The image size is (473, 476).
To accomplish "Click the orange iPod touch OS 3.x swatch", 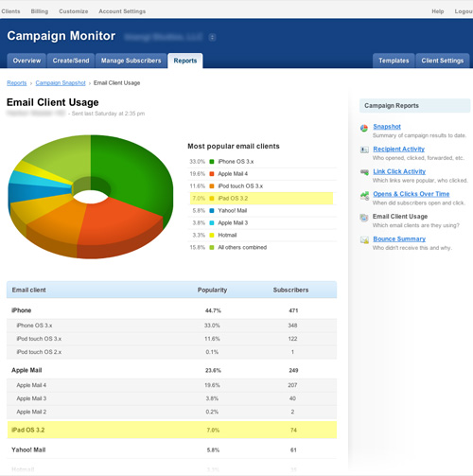I will click(212, 186).
